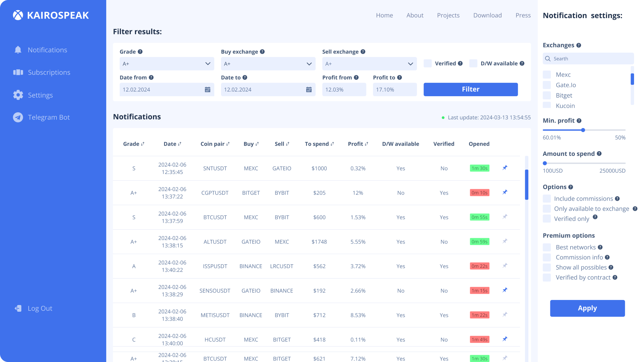Select Subscriptions in the sidebar
Viewport: 644px width, 362px height.
[49, 72]
